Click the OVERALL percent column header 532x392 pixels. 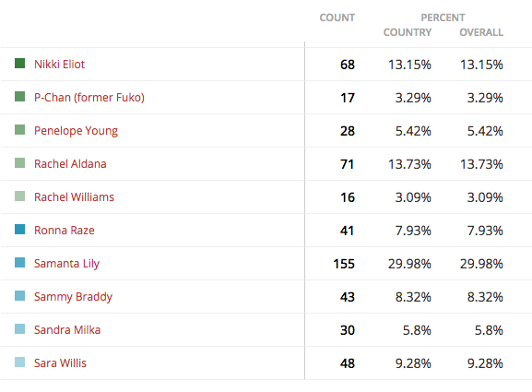[481, 32]
